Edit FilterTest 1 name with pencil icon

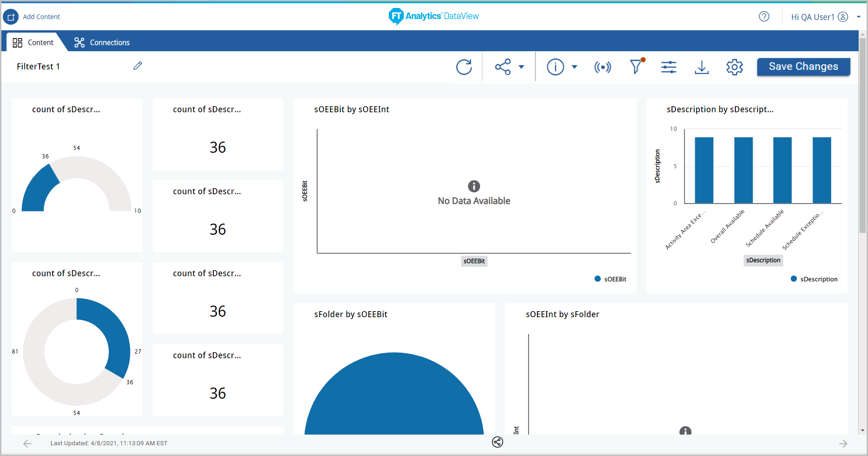coord(138,66)
